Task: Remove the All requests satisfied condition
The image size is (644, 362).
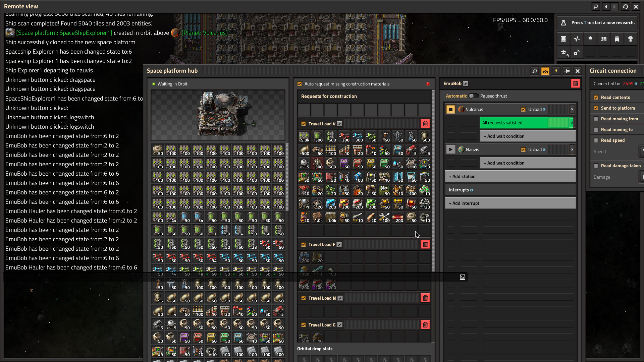Action: [572, 123]
